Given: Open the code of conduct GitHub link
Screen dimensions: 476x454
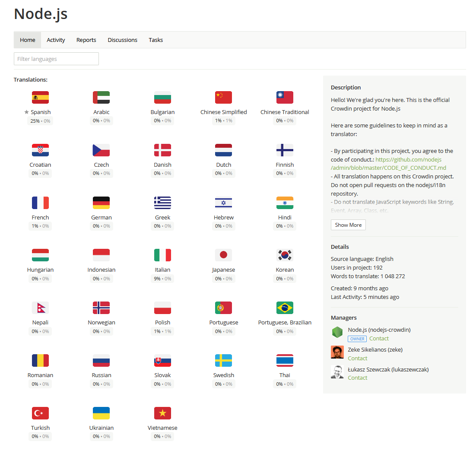Looking at the screenshot, I should (389, 164).
